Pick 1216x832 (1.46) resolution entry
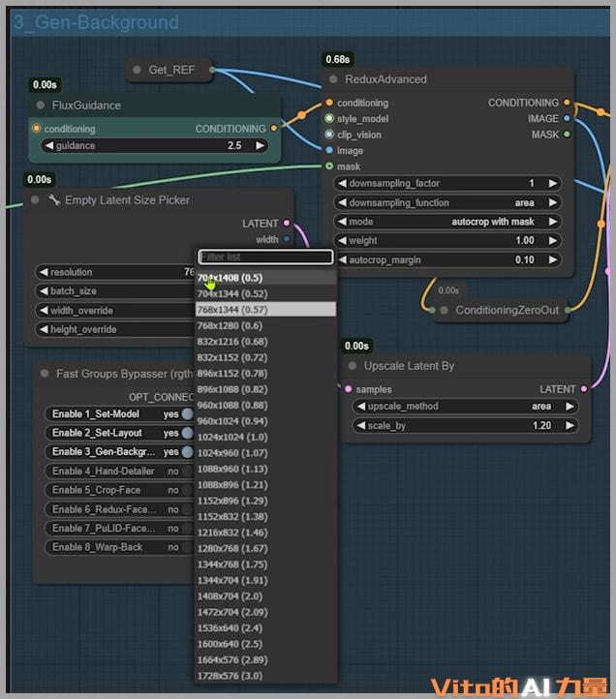Screen dimensions: 616x699 265,532
